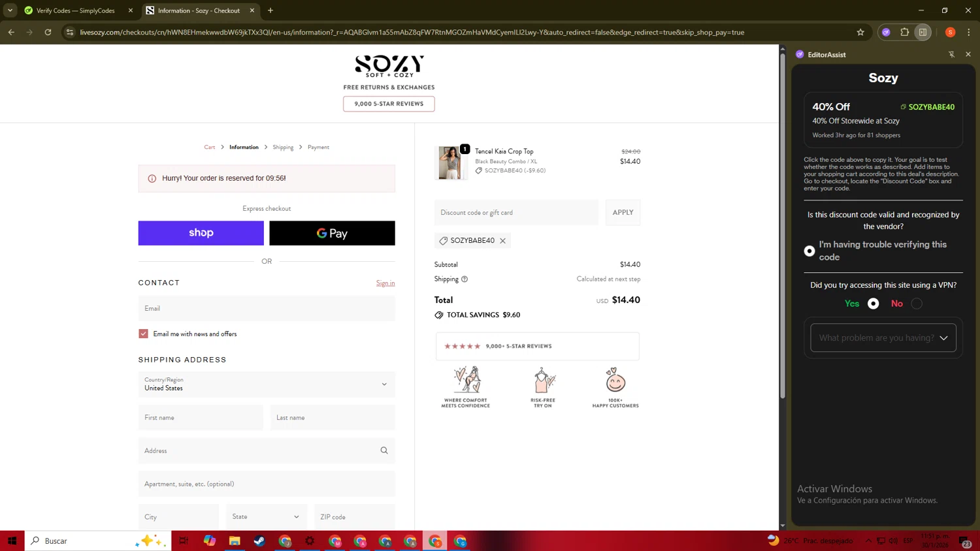Open the network icon in system tray

pos(881,541)
